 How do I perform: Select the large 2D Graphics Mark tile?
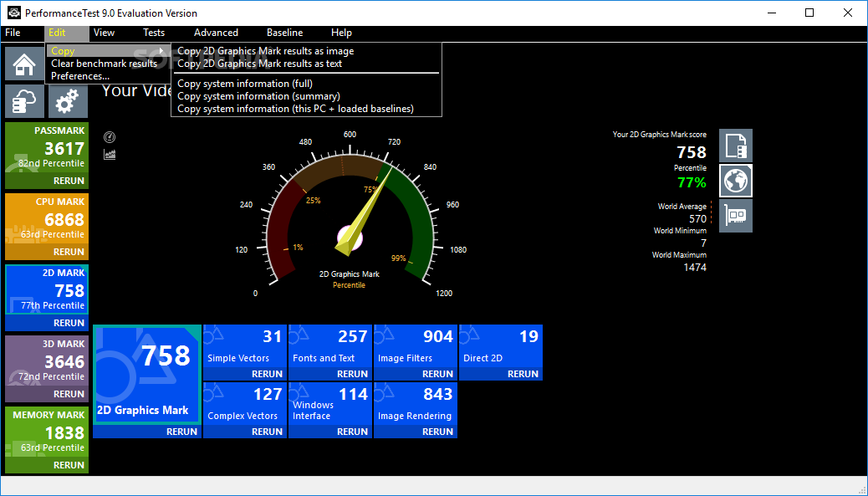point(147,375)
